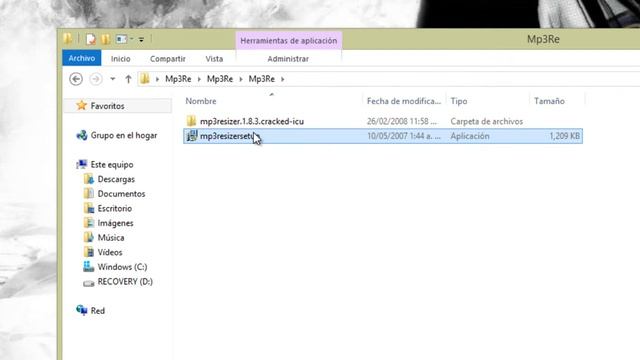Click the Favoritos star icon
Viewport: 640px width, 360px height.
tap(82, 106)
